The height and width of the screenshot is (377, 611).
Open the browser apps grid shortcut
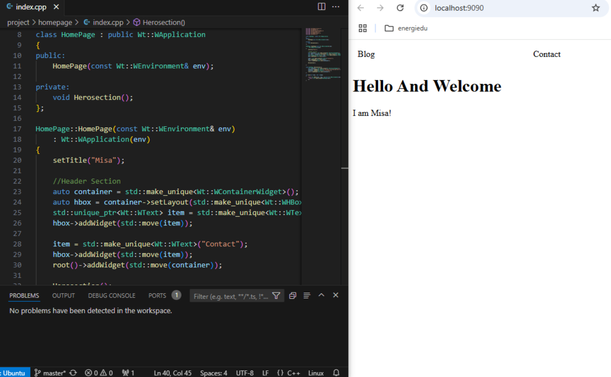pos(363,28)
